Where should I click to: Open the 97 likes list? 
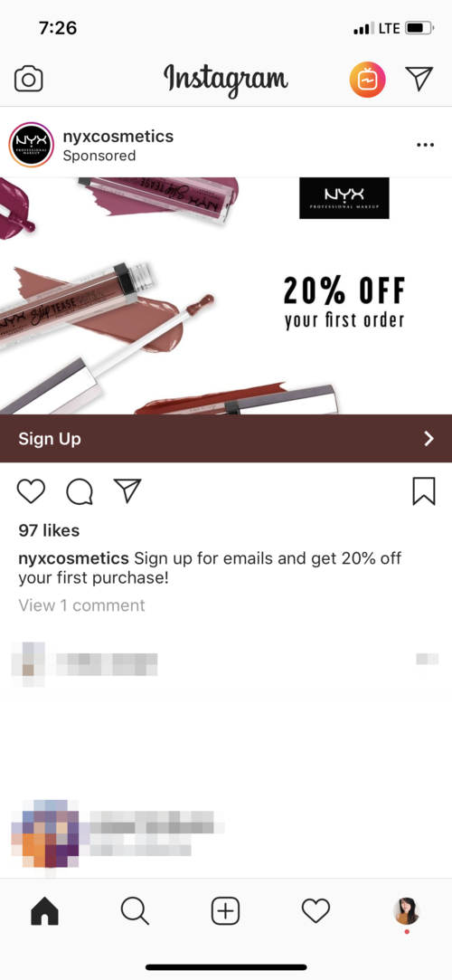tap(49, 530)
